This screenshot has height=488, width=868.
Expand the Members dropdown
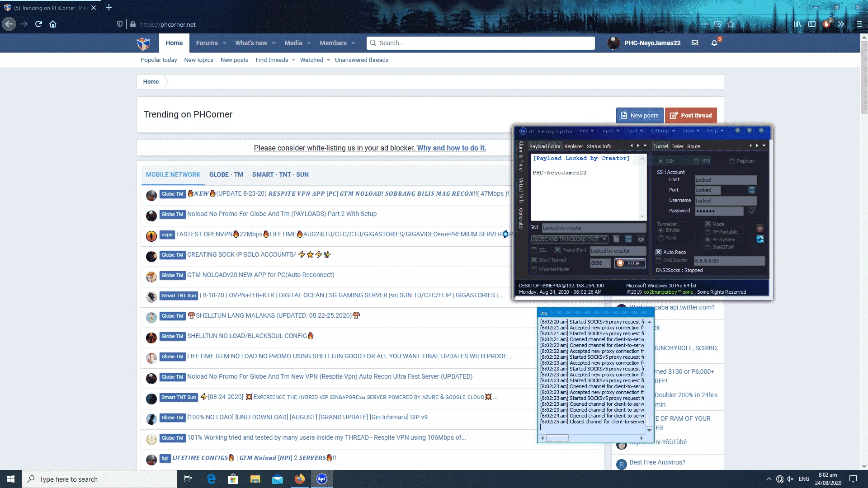tap(354, 43)
